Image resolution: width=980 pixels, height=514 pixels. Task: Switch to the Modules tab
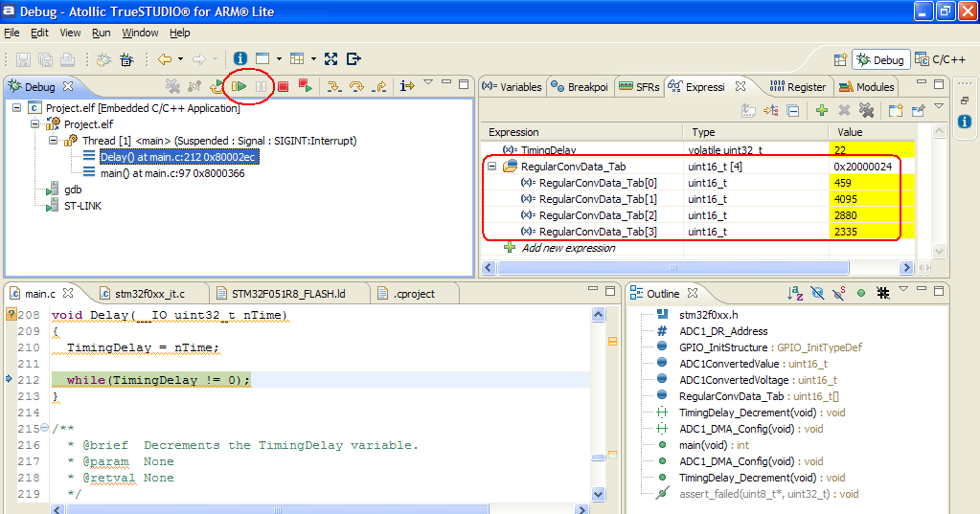(867, 87)
